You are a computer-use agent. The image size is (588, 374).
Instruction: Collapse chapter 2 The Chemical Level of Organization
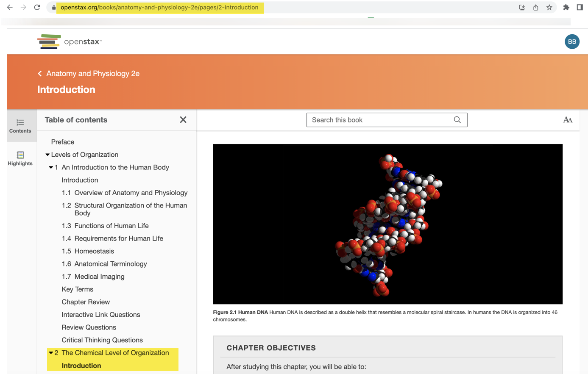(x=51, y=352)
